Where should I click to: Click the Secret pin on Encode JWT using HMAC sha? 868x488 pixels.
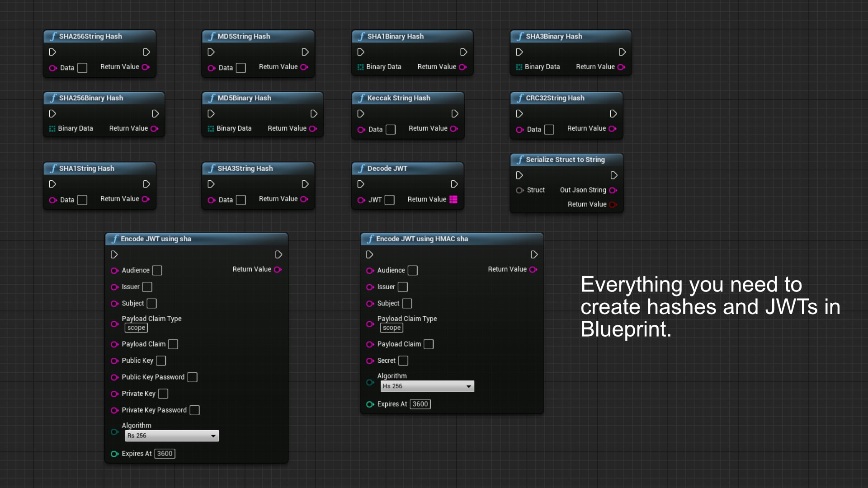370,361
